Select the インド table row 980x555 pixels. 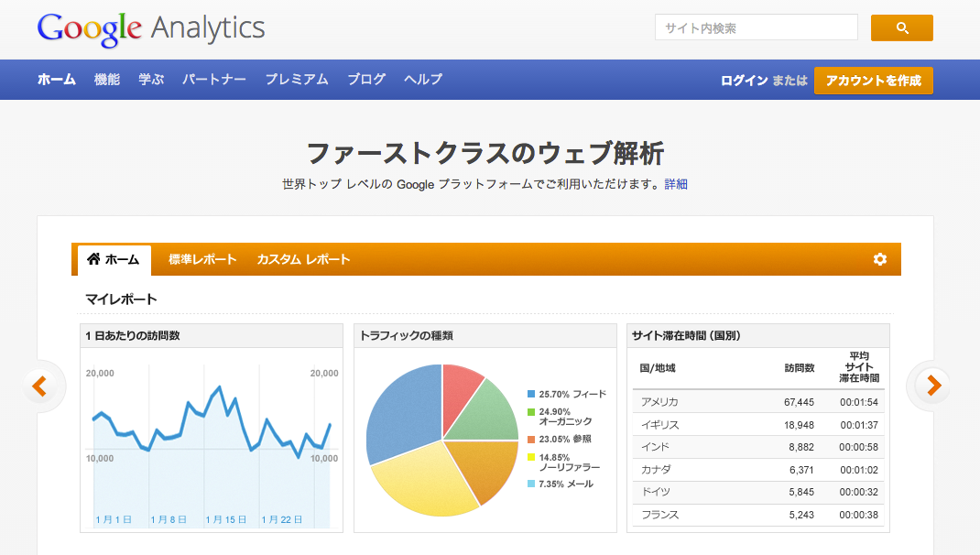758,447
